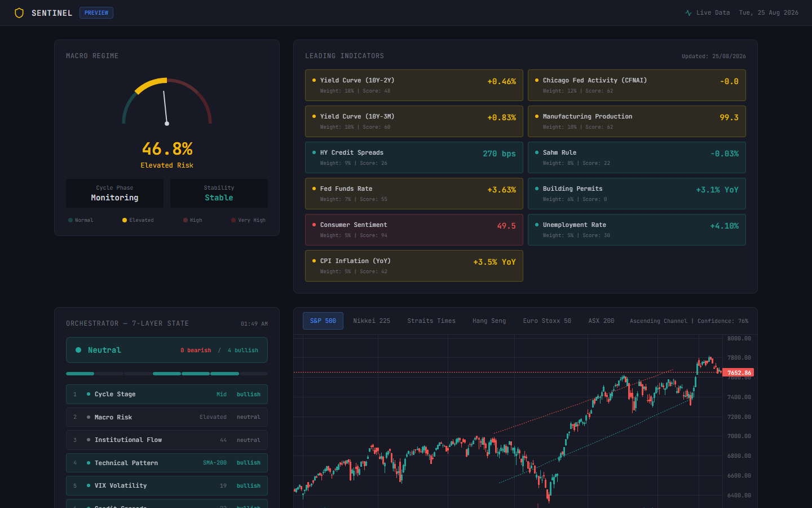The image size is (812, 508).
Task: Click the 7652.86 current price tag
Action: 738,373
